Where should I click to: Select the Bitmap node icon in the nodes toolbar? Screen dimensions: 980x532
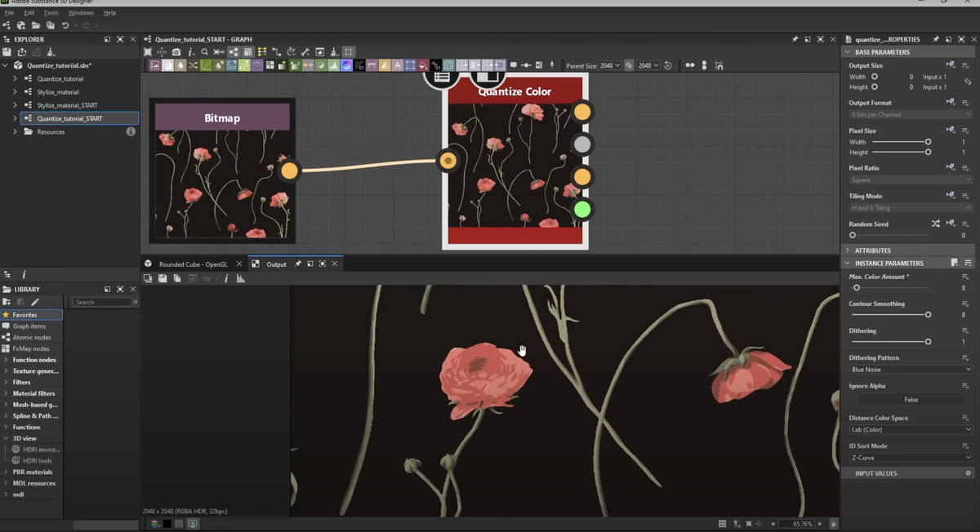point(154,65)
